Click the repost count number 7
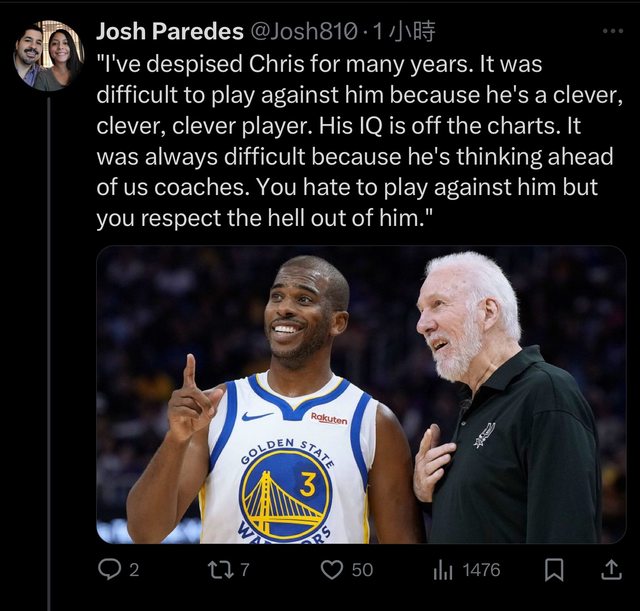Image resolution: width=640 pixels, height=611 pixels. coord(244,569)
